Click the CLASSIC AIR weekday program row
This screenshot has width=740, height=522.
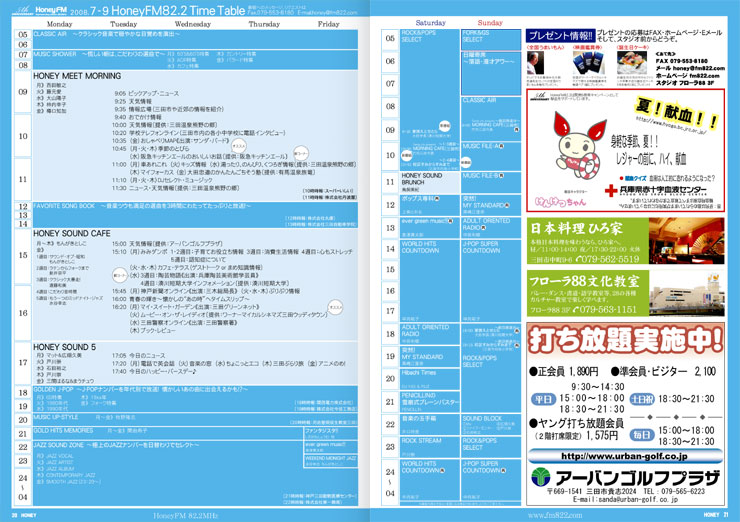(x=195, y=39)
